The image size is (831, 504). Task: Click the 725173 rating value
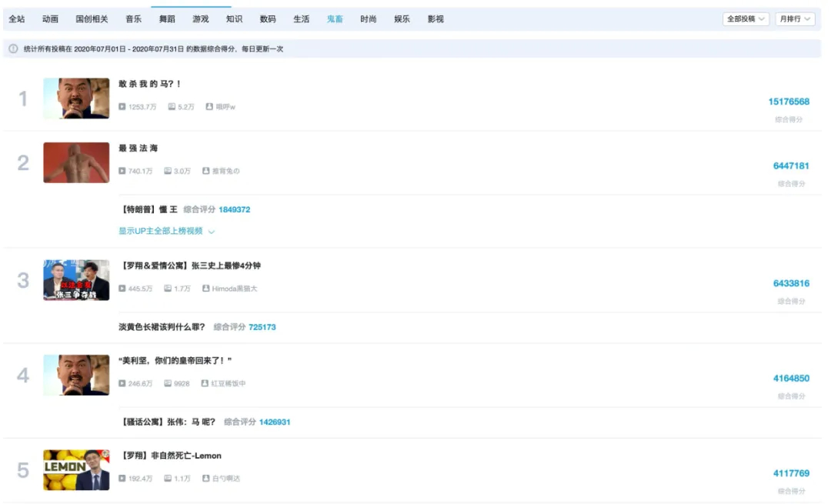coord(262,327)
